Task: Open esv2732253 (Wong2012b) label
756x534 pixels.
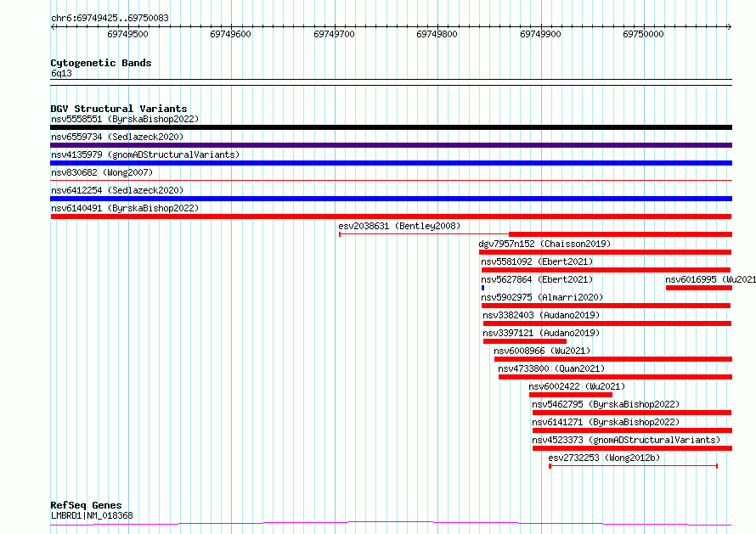Action: [604, 458]
